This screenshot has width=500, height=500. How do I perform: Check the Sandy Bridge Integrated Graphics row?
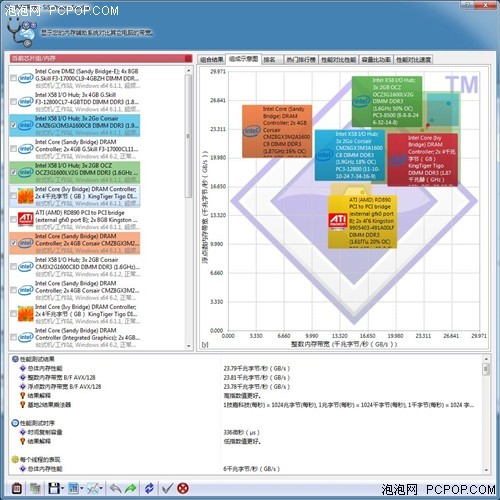pos(13,337)
